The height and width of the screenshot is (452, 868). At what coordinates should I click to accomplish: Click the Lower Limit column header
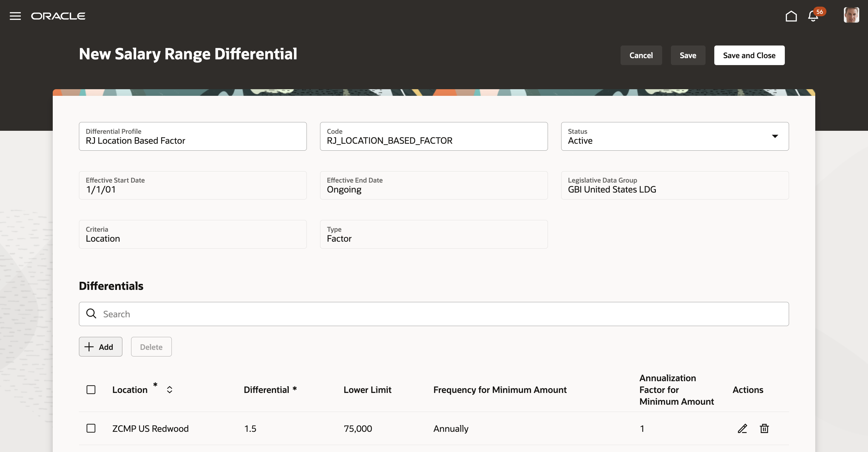click(x=367, y=390)
